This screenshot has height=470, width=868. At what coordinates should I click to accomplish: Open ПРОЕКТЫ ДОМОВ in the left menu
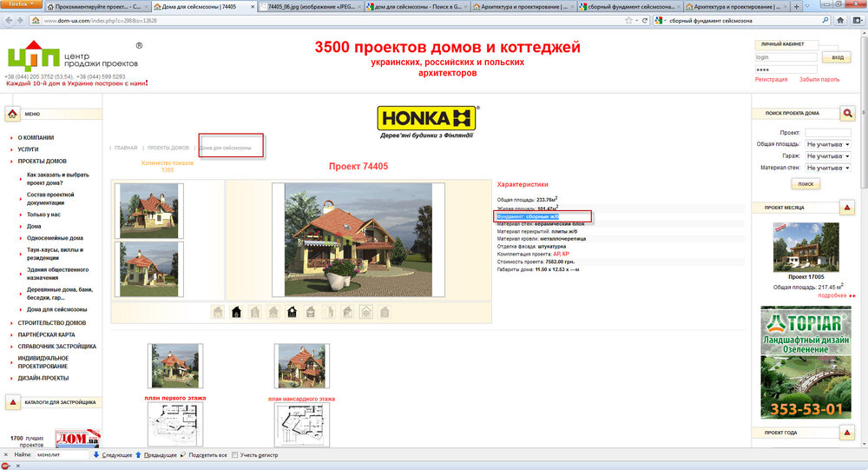[43, 161]
